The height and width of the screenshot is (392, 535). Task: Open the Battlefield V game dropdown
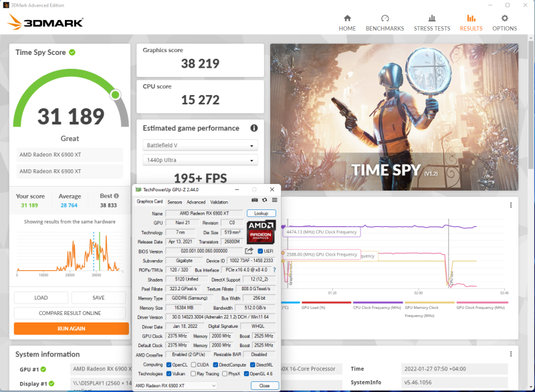200,145
